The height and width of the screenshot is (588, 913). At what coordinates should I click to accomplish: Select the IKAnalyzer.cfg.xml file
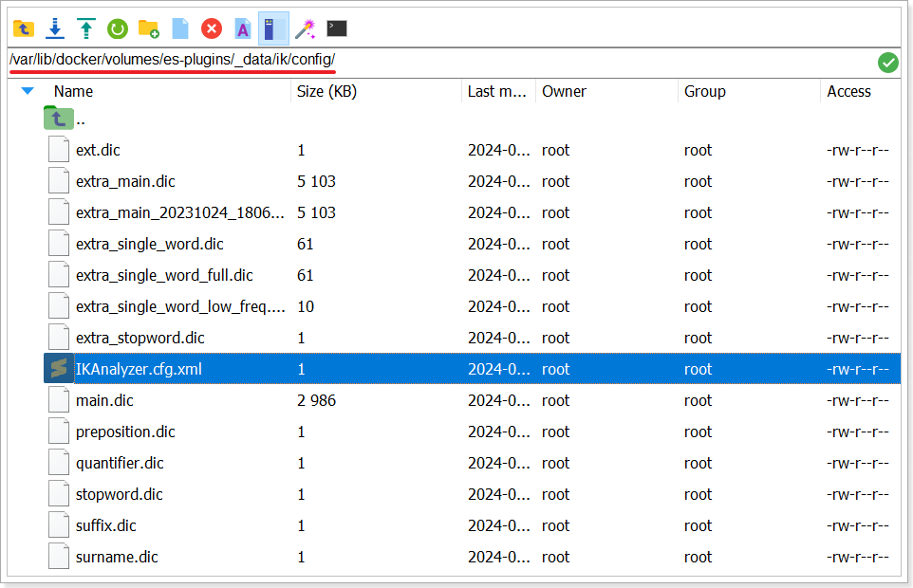(139, 369)
